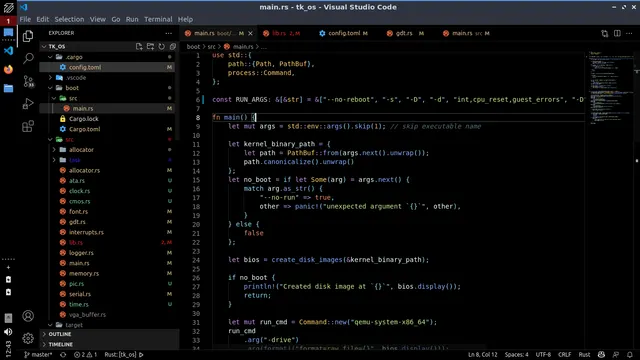
Task: Open logger.rs in explorer
Action: pos(108,253)
